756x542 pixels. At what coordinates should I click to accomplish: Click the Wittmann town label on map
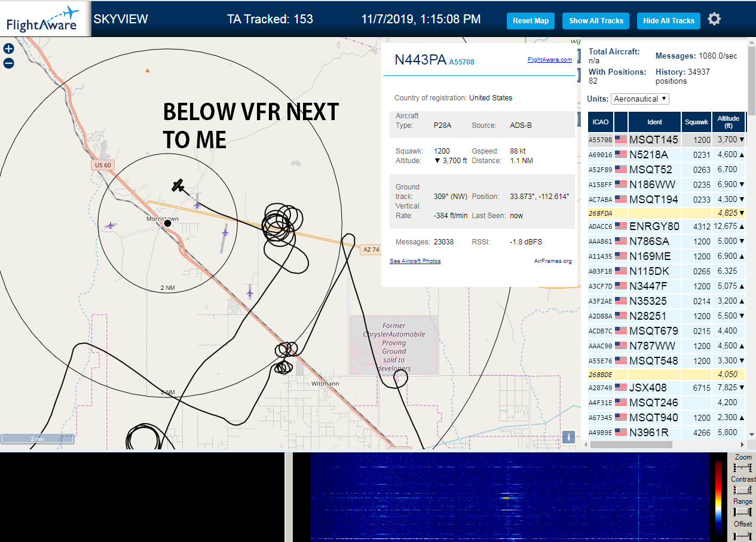click(x=325, y=384)
